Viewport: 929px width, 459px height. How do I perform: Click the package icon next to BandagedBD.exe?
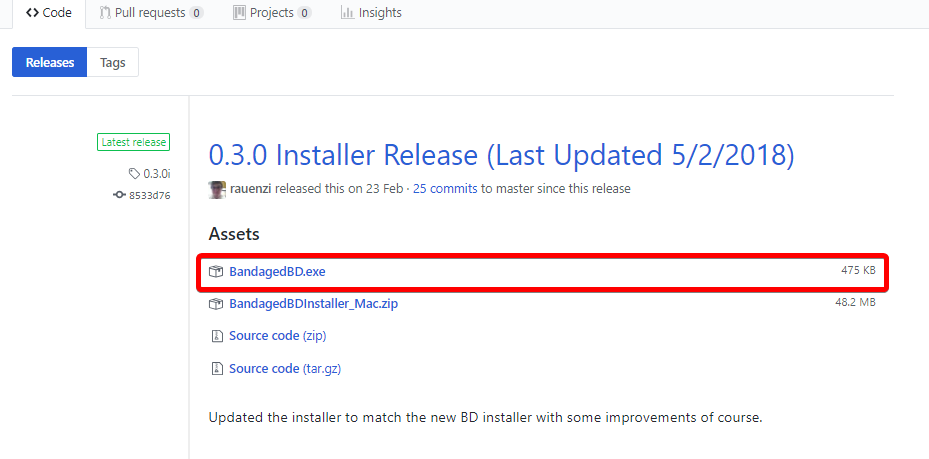pos(216,272)
